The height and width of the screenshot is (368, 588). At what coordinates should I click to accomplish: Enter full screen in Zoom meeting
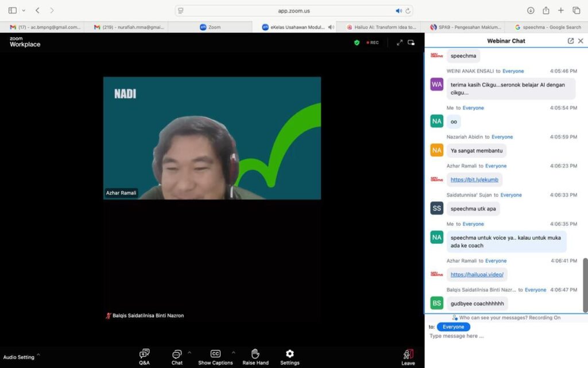tap(399, 43)
